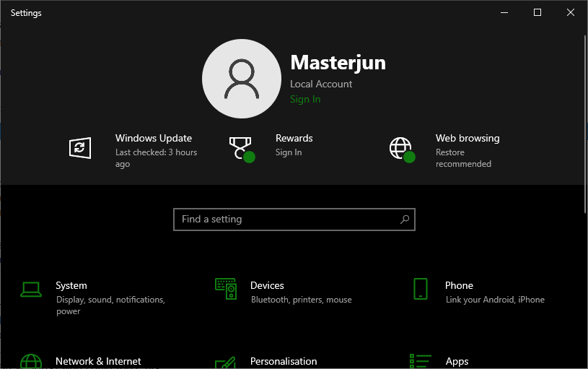This screenshot has height=369, width=588.
Task: Click 'Display, sound, notifications, power' description
Action: [x=110, y=305]
